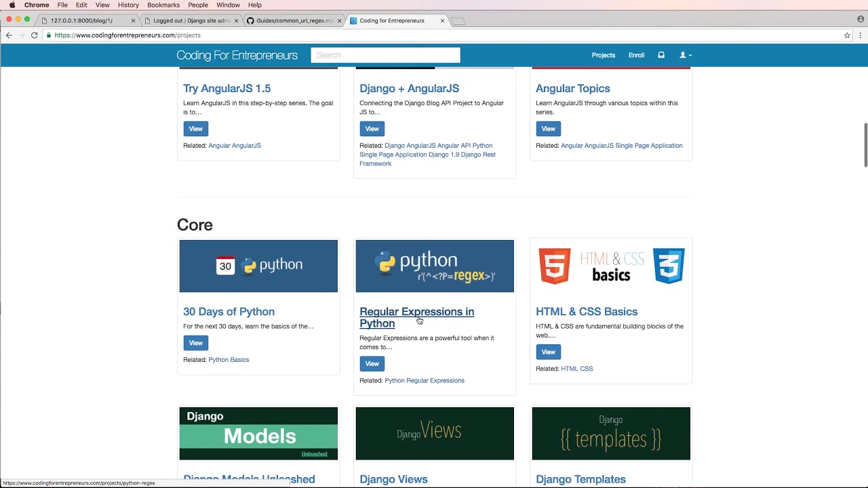Close the Coding for Entrepreneurs tab

443,21
